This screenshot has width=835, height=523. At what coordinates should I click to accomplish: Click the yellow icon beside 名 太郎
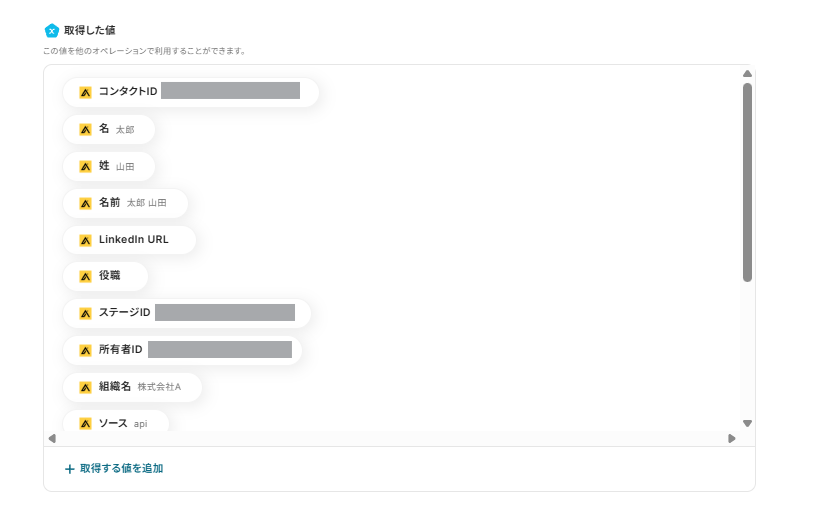pos(86,129)
